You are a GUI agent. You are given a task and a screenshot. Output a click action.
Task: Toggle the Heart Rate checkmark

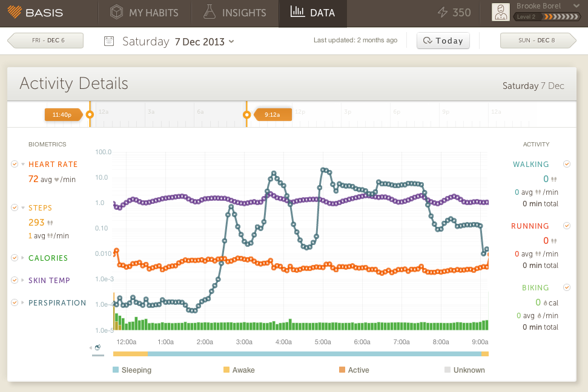pyautogui.click(x=15, y=165)
